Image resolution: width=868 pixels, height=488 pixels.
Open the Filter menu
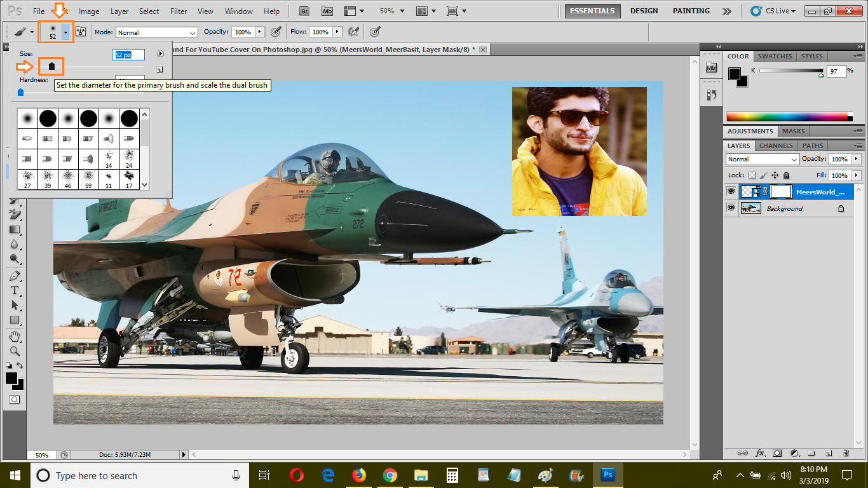(x=179, y=11)
